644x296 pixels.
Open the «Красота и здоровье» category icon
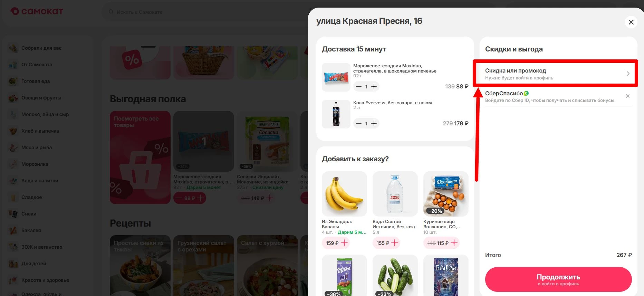13,280
